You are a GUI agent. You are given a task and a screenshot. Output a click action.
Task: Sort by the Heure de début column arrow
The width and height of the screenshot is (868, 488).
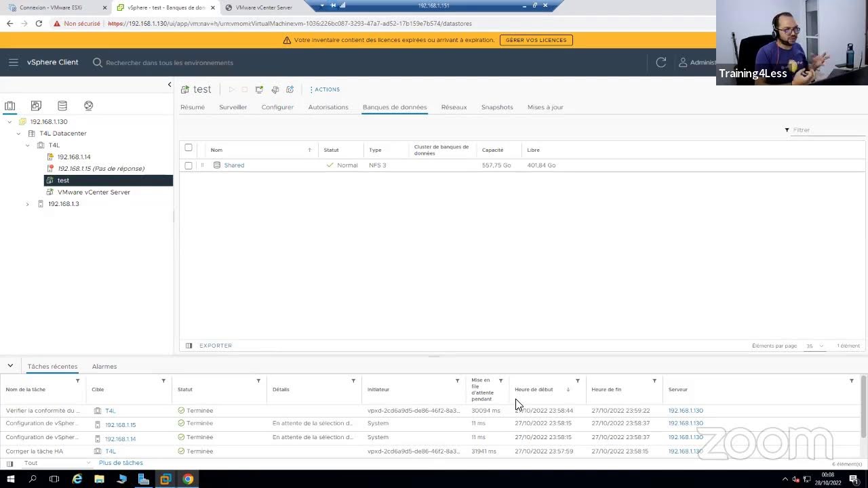pyautogui.click(x=568, y=390)
